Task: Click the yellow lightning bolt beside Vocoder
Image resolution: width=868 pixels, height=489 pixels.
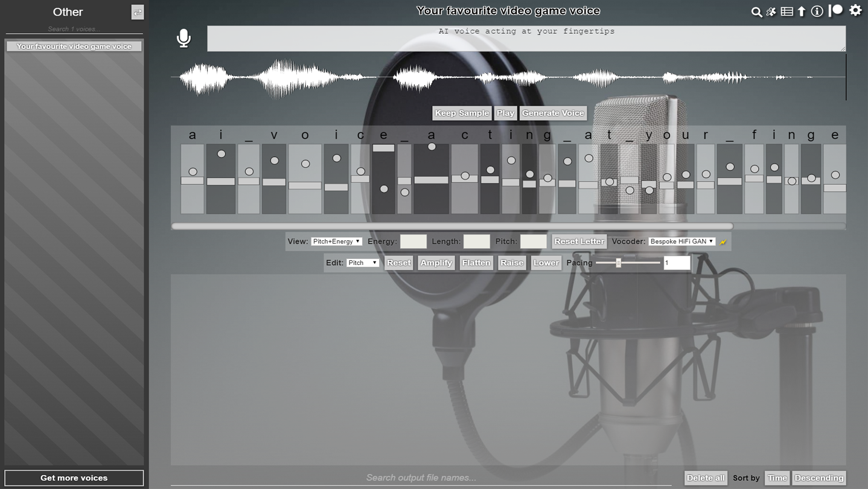Action: [723, 241]
